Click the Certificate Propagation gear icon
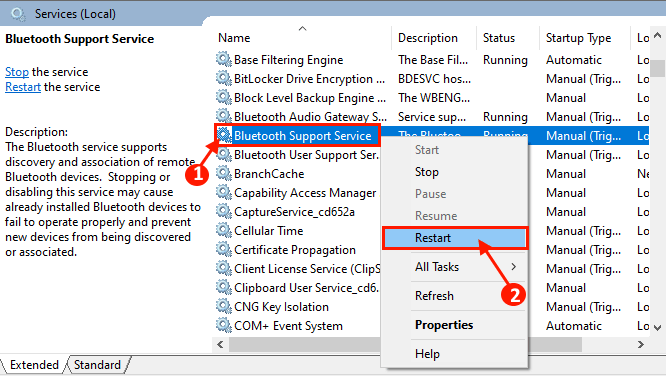Viewport: 666px width, 376px height. [223, 249]
